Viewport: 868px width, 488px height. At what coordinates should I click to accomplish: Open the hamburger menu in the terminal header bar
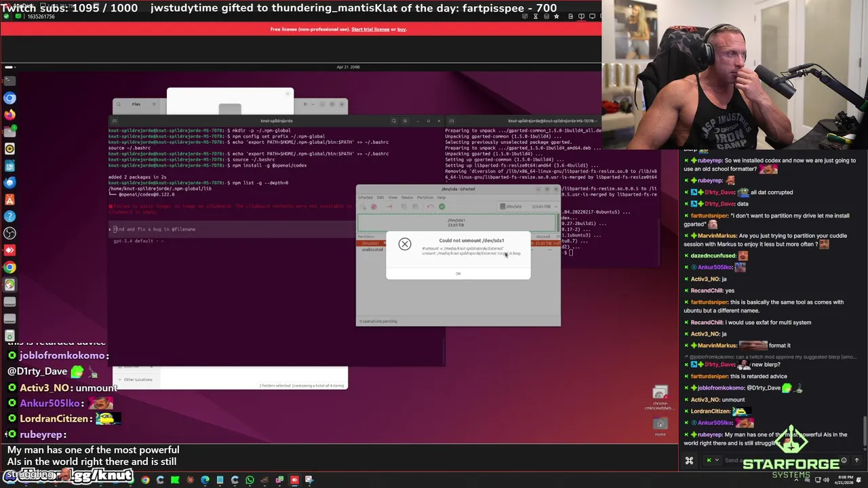click(405, 121)
